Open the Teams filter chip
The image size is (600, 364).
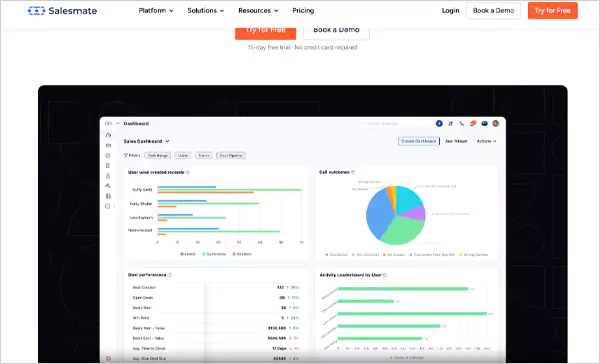pos(204,155)
